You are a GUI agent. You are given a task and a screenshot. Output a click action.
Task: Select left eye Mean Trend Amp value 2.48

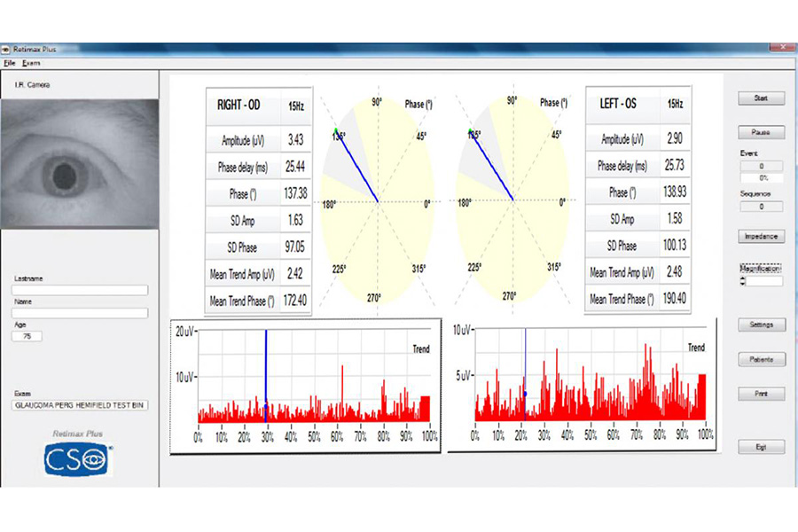pos(675,272)
